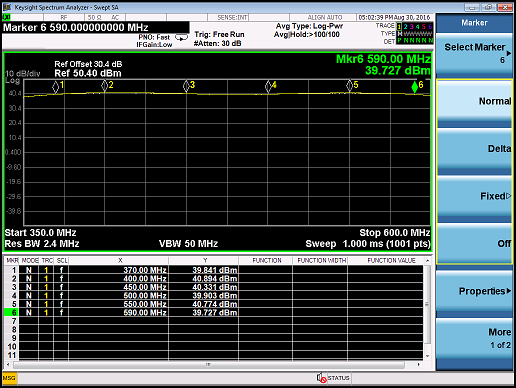Screen dimensions: 516x388
Task: Select marker table row 1
Action: point(214,270)
